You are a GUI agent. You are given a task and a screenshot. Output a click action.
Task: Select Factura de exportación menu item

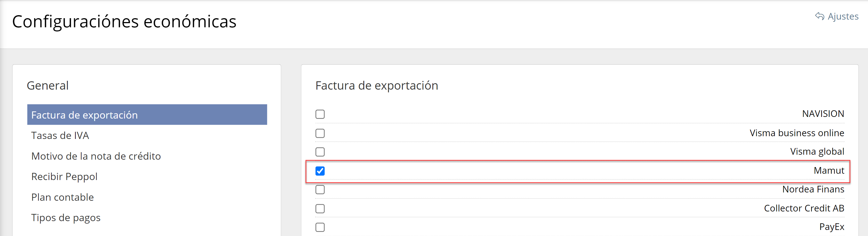(84, 115)
